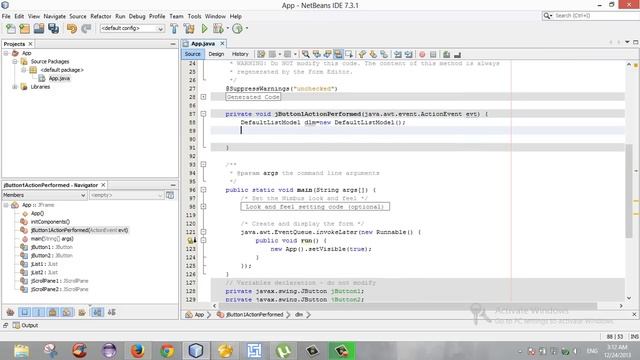Click the Comment icon in editor toolbar
Image resolution: width=640 pixels, height=360 pixels.
tap(447, 54)
